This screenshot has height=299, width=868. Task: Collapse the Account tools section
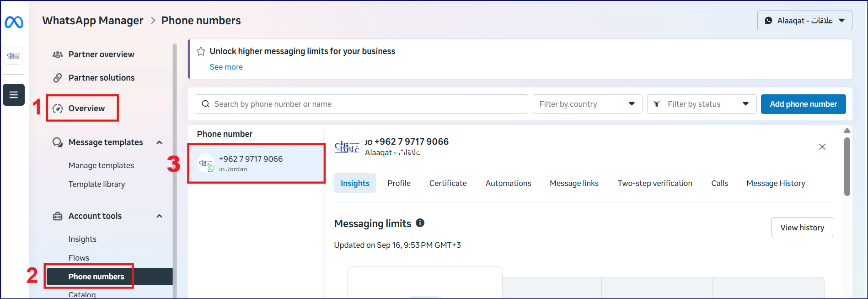(160, 216)
